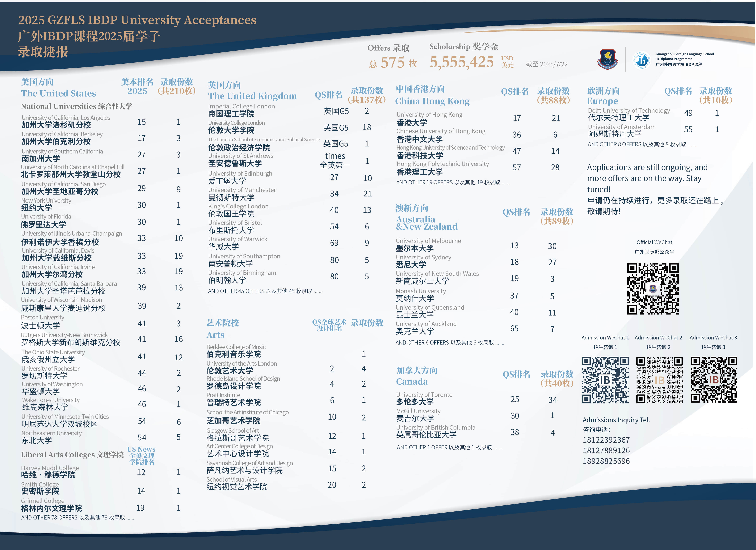Select The United Kingdom section heading
Image resolution: width=756 pixels, height=550 pixels.
252,96
